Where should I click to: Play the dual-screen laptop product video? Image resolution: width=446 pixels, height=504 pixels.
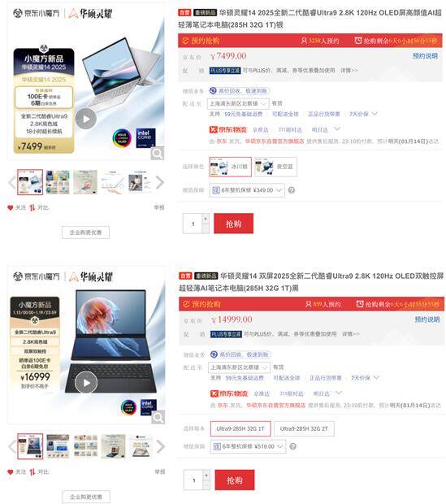(x=86, y=383)
